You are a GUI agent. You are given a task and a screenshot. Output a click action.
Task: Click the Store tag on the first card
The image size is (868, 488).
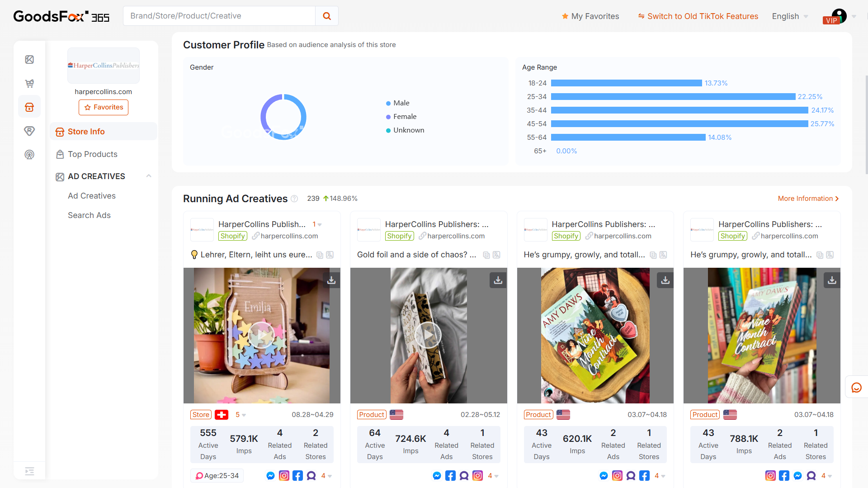click(x=201, y=415)
